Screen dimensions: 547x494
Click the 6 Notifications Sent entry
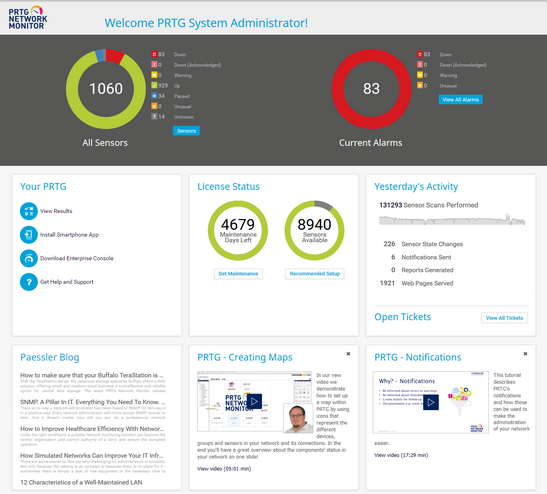coord(421,257)
